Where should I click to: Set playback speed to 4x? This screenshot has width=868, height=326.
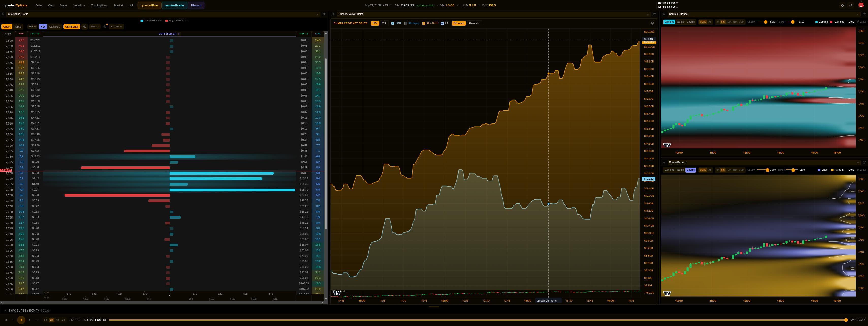click(x=57, y=320)
